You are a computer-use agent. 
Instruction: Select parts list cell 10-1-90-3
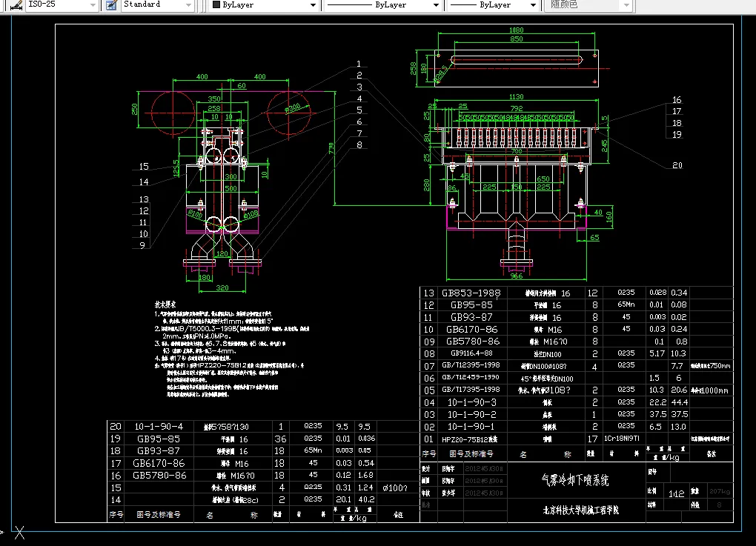pos(471,402)
